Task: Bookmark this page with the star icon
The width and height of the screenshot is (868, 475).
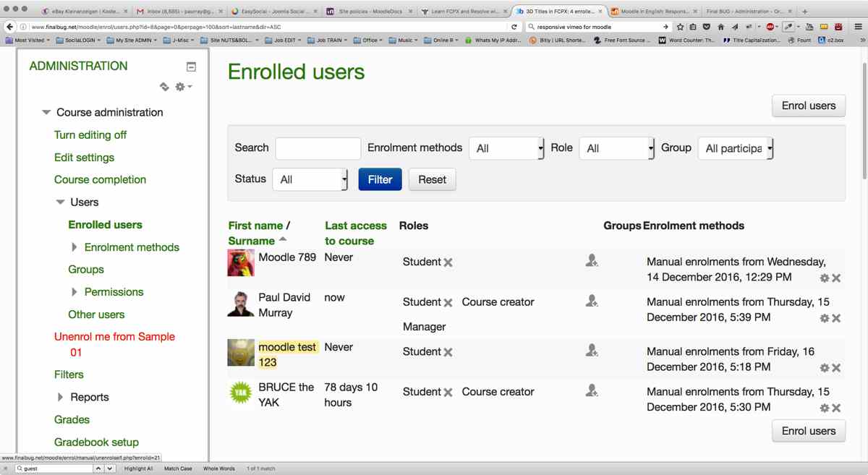Action: (680, 27)
